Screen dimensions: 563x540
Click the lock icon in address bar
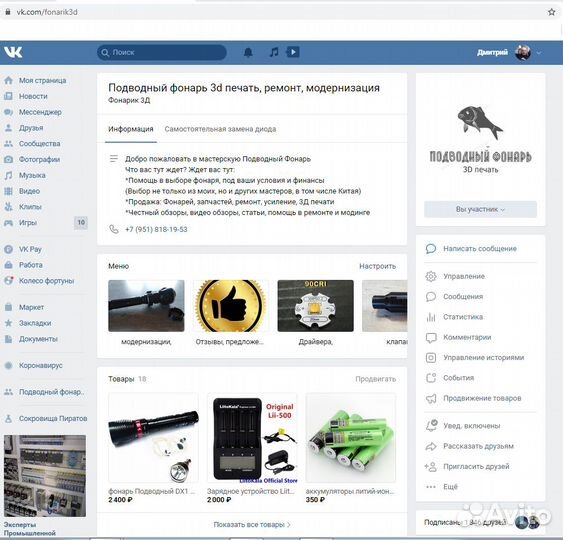point(8,12)
